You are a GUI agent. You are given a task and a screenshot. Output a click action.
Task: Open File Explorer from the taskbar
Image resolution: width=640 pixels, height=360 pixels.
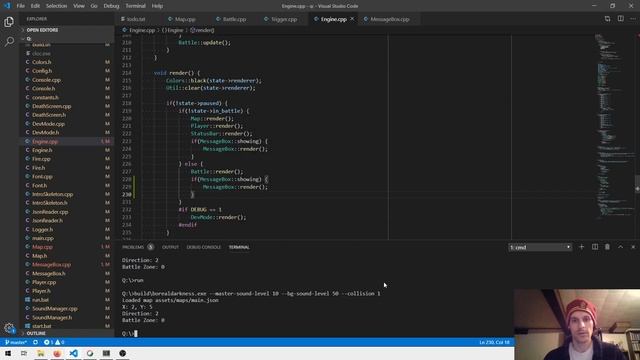click(x=40, y=353)
